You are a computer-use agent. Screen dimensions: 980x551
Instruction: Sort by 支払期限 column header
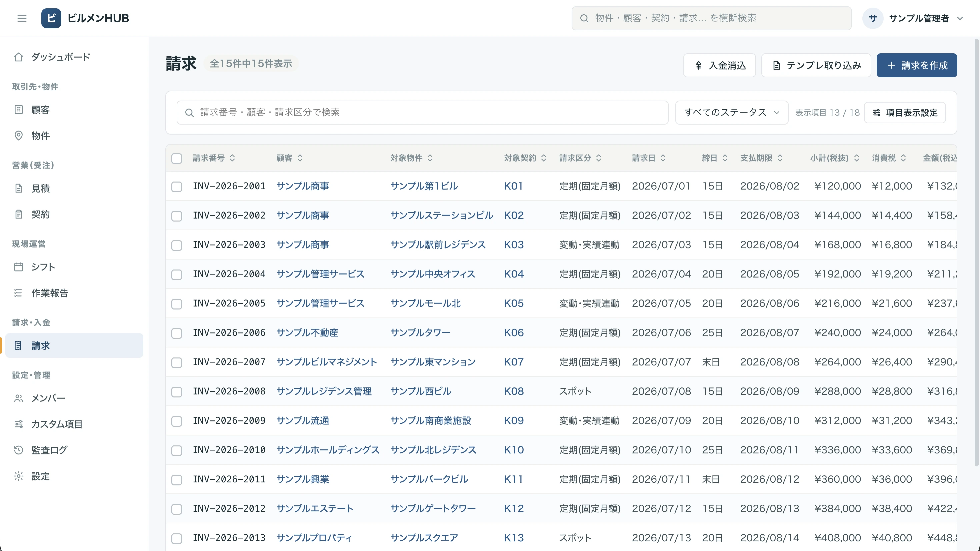[x=762, y=158]
